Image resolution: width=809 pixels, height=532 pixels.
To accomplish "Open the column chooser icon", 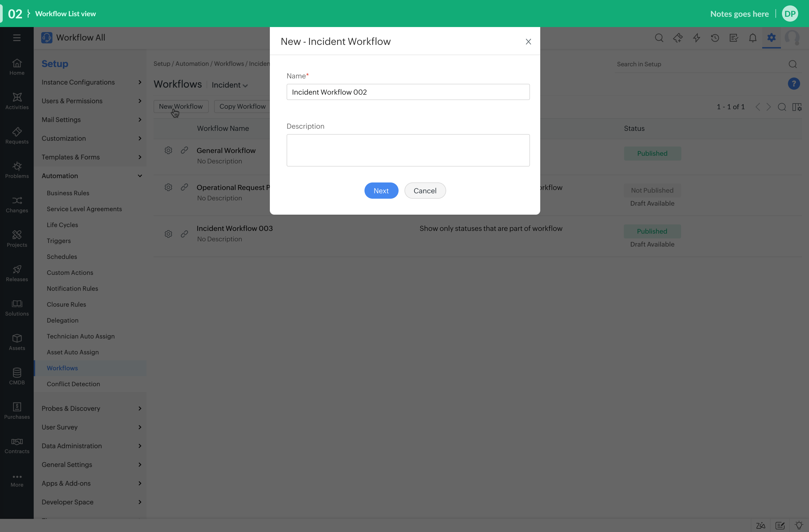I will tap(797, 107).
